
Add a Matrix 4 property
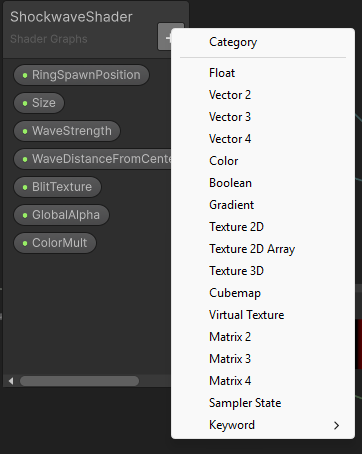(263, 381)
